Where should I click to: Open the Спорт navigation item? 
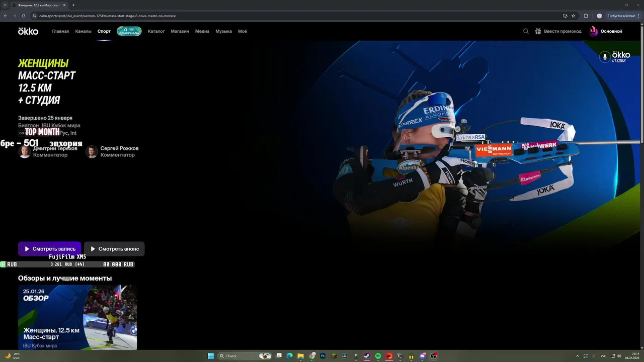(104, 31)
